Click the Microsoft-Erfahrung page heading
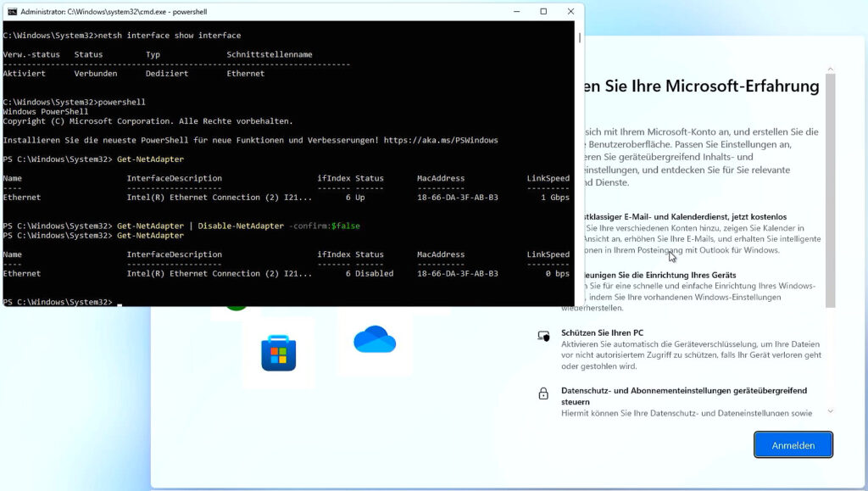 pyautogui.click(x=700, y=86)
